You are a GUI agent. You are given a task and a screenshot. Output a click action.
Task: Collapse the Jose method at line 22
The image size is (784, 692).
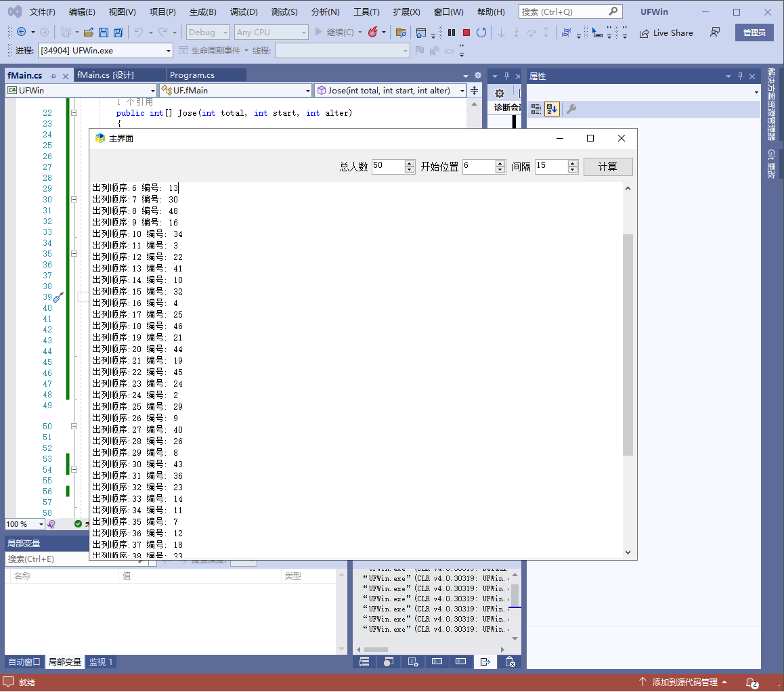[74, 113]
